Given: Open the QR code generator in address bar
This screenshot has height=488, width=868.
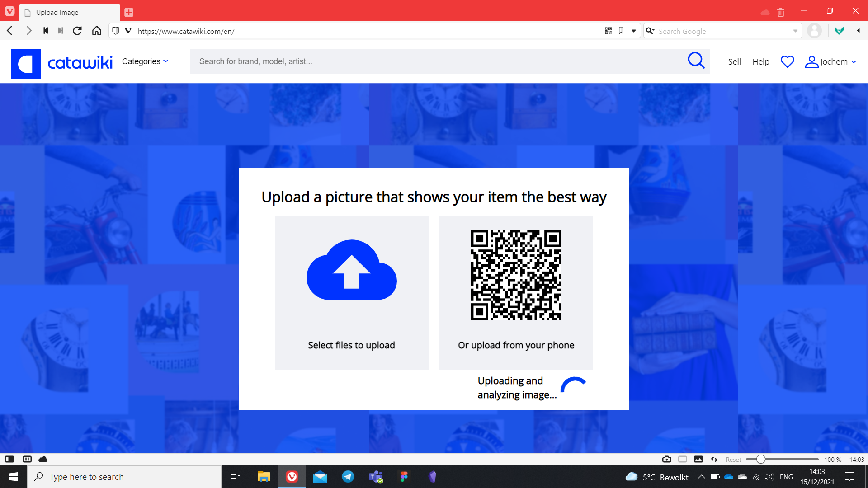Looking at the screenshot, I should [x=609, y=31].
